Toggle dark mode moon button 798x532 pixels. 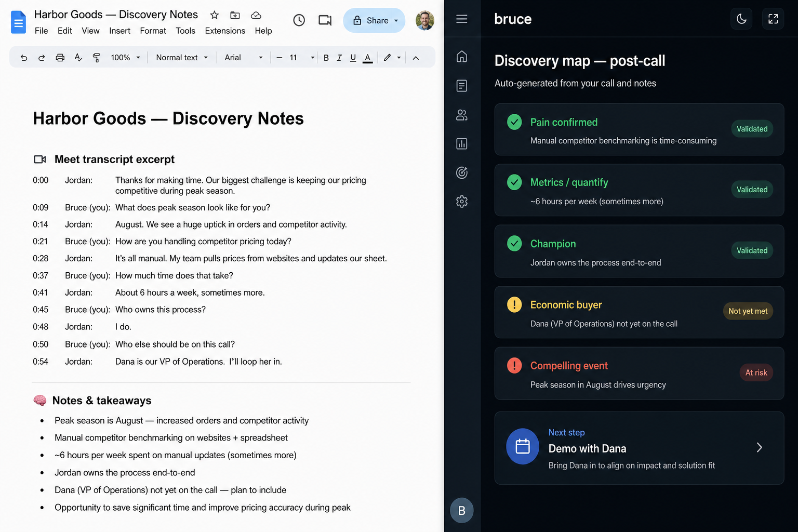pos(741,19)
